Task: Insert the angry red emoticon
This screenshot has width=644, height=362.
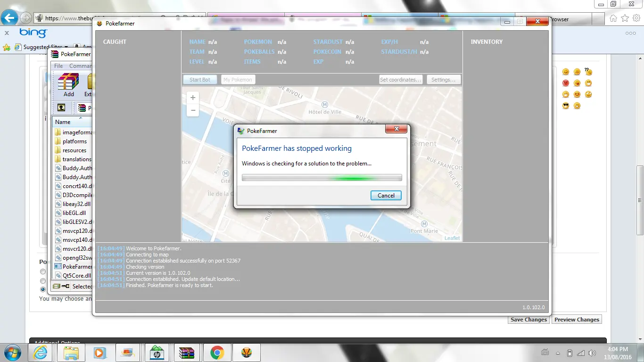Action: (x=566, y=83)
